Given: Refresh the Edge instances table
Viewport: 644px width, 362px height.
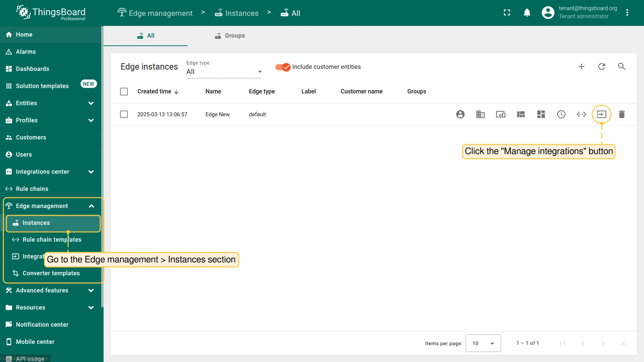Looking at the screenshot, I should pos(601,67).
